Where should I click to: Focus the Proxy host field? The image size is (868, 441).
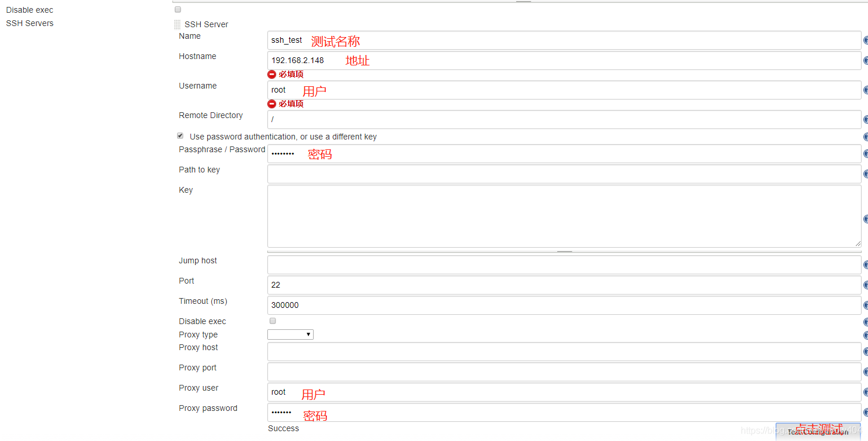(x=564, y=352)
